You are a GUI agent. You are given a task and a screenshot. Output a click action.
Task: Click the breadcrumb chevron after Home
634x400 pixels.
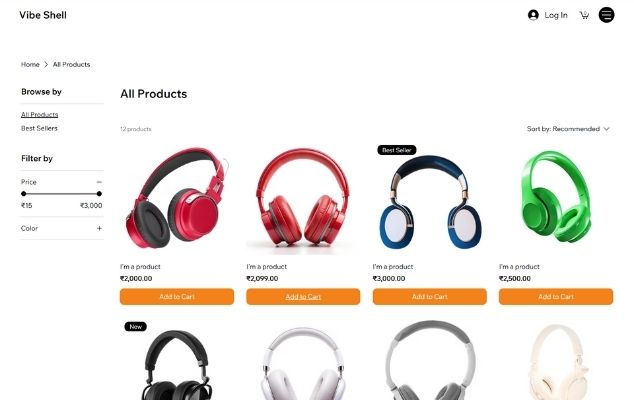(x=46, y=64)
